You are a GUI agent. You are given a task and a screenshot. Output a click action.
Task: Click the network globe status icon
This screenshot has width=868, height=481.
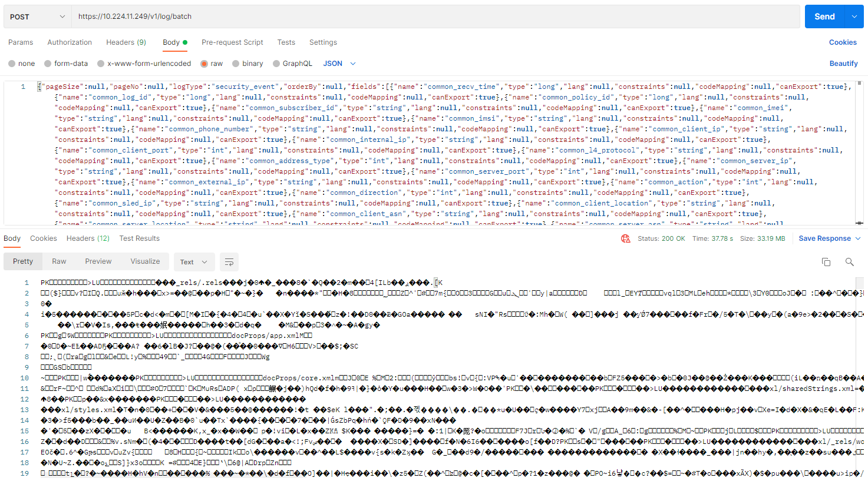pos(626,238)
